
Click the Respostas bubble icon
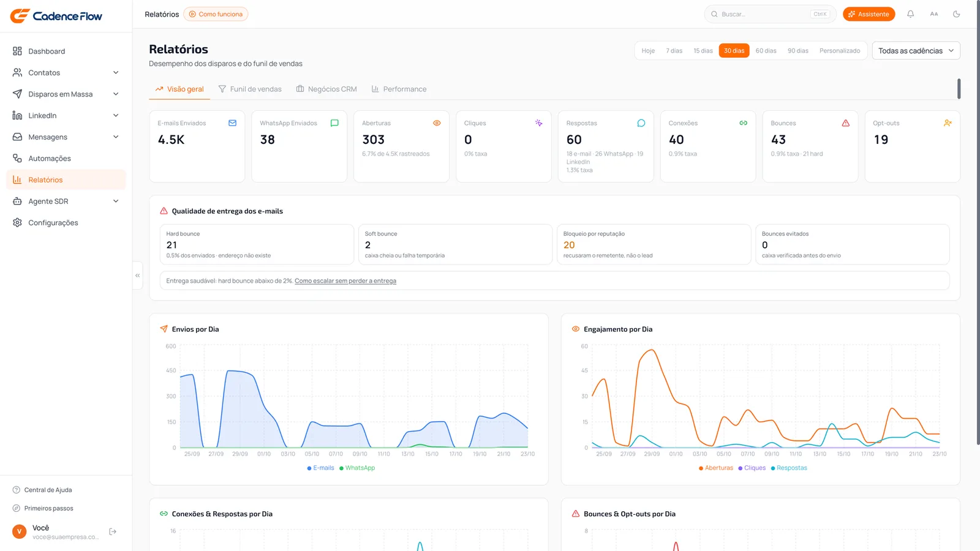tap(641, 123)
